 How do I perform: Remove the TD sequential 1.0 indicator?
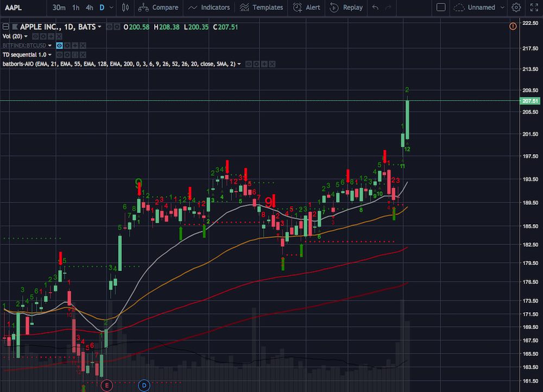(83, 55)
